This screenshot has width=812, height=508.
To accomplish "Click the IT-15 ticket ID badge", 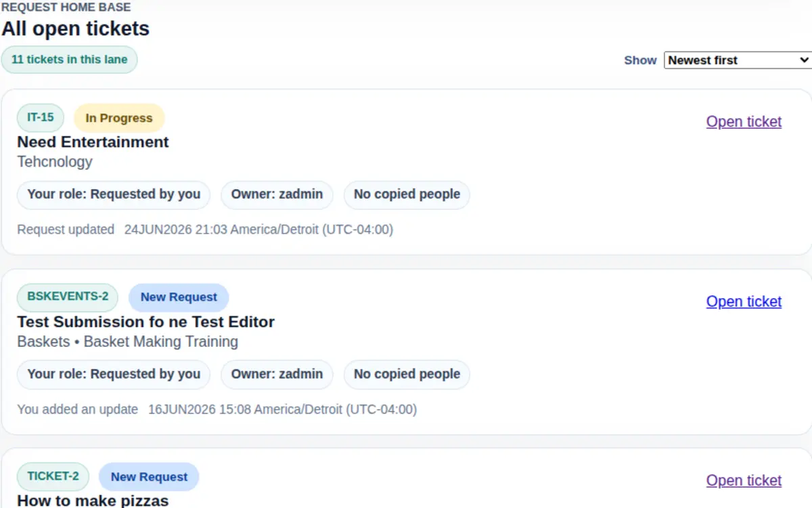I will pos(41,118).
